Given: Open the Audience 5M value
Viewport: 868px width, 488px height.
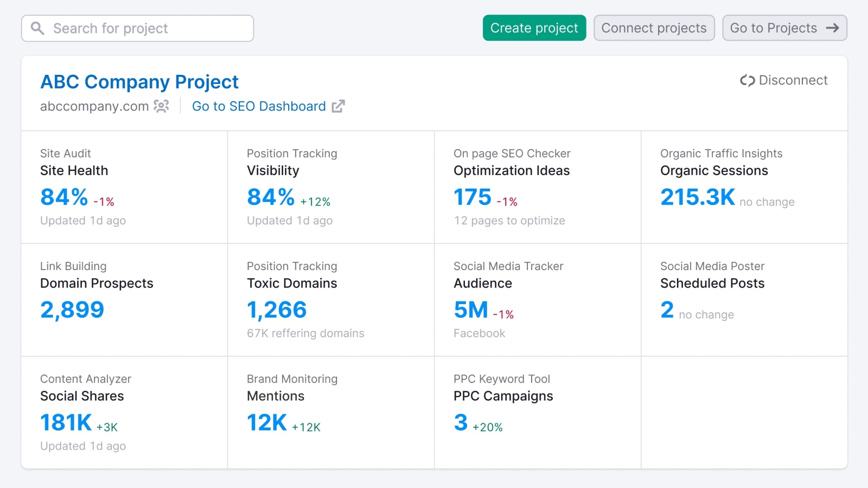Looking at the screenshot, I should (471, 310).
